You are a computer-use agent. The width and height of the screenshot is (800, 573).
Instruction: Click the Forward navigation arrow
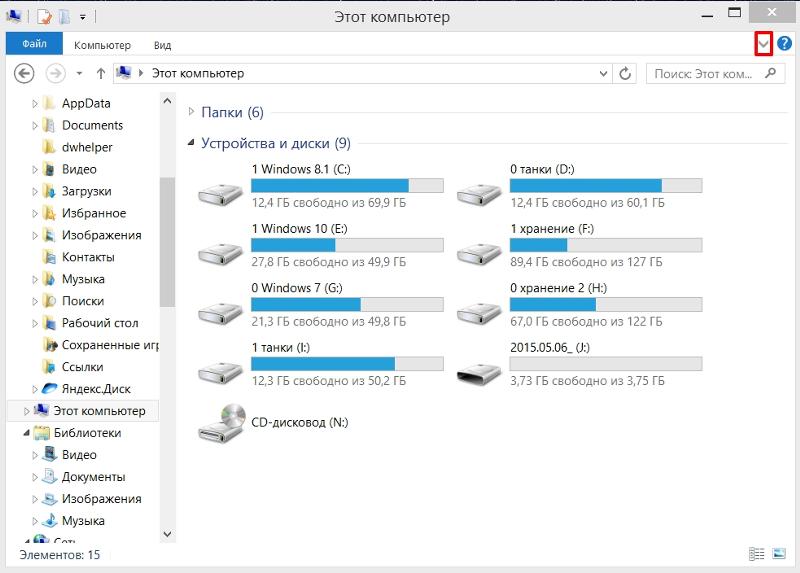56,73
